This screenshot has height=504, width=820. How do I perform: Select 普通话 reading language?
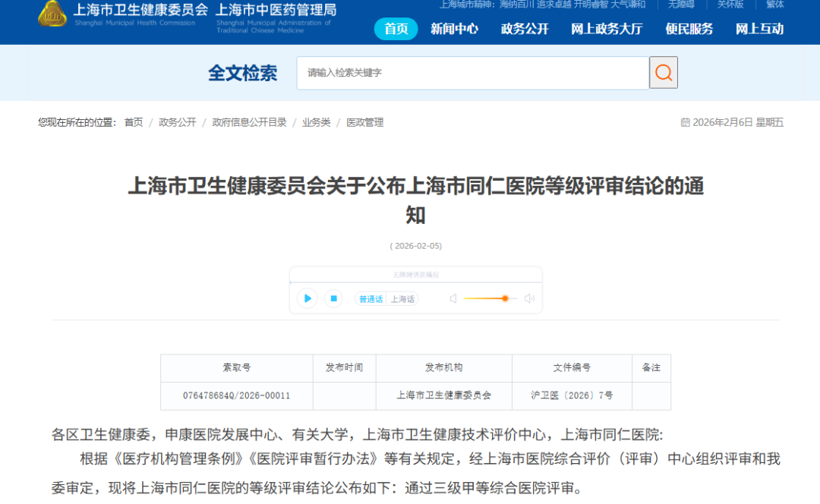click(x=371, y=299)
